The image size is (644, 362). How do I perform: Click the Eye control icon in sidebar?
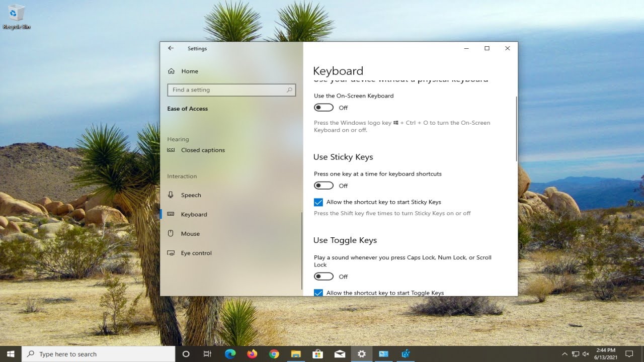pos(171,253)
